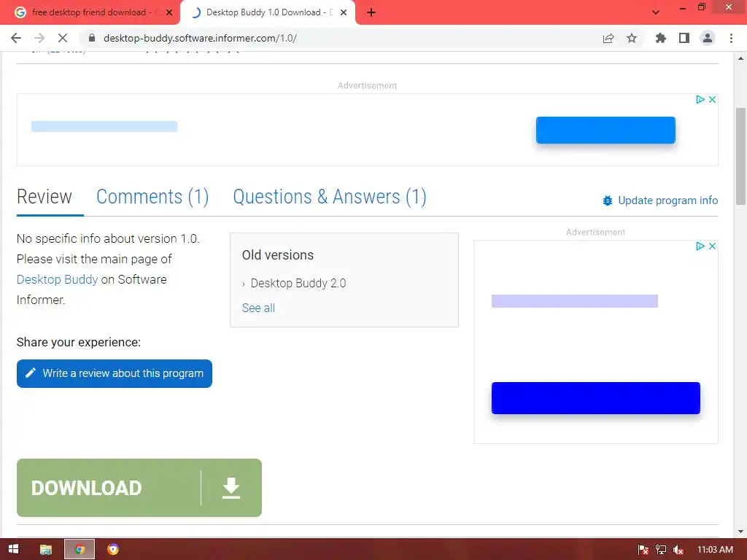Click the Chrome taskbar icon
The image size is (747, 560).
80,549
